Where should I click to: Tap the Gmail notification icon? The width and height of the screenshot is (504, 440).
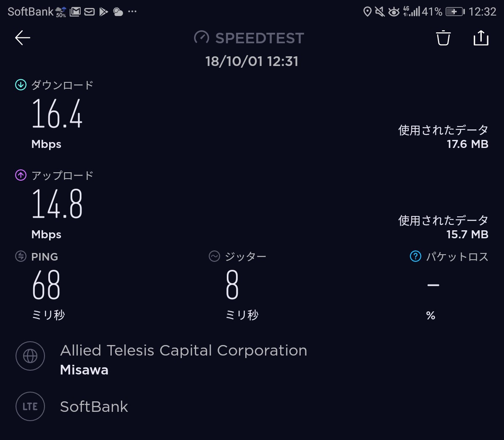pyautogui.click(x=75, y=12)
